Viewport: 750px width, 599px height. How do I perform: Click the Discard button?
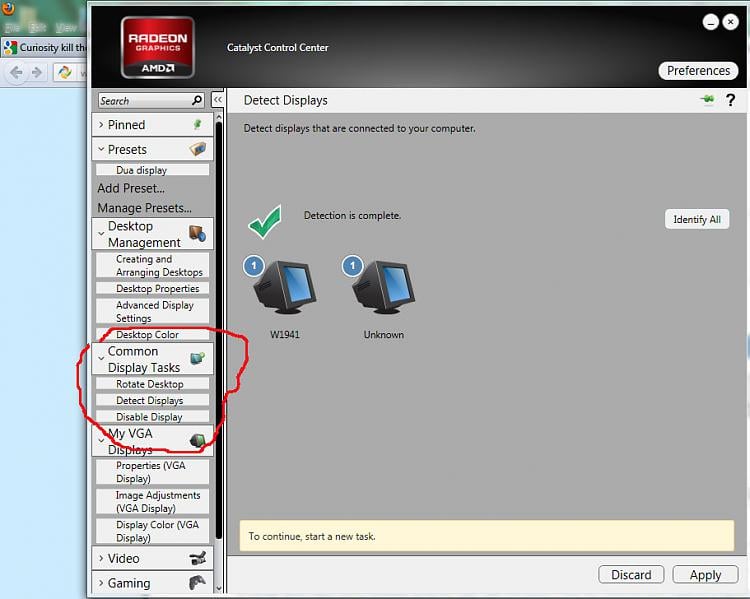click(631, 575)
